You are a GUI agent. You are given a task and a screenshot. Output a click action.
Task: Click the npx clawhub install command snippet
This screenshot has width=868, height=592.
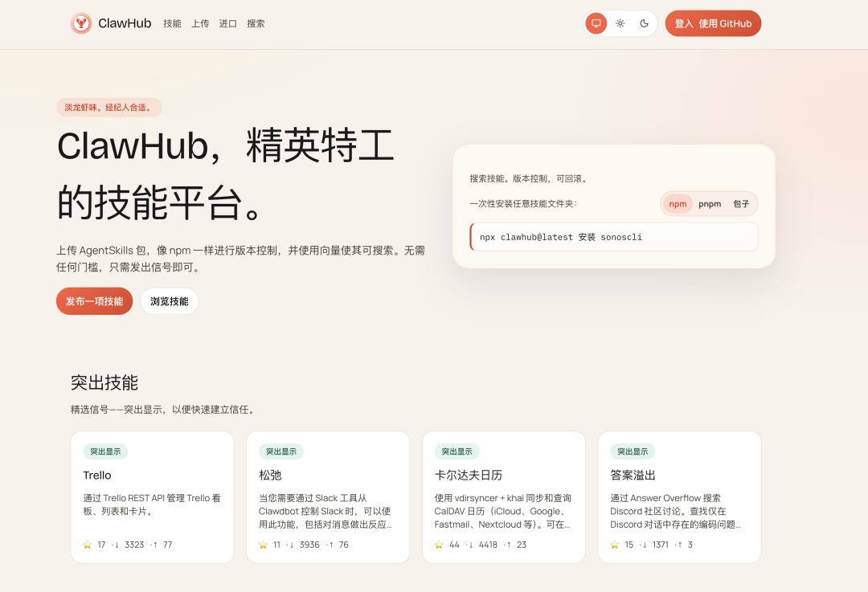coord(613,236)
